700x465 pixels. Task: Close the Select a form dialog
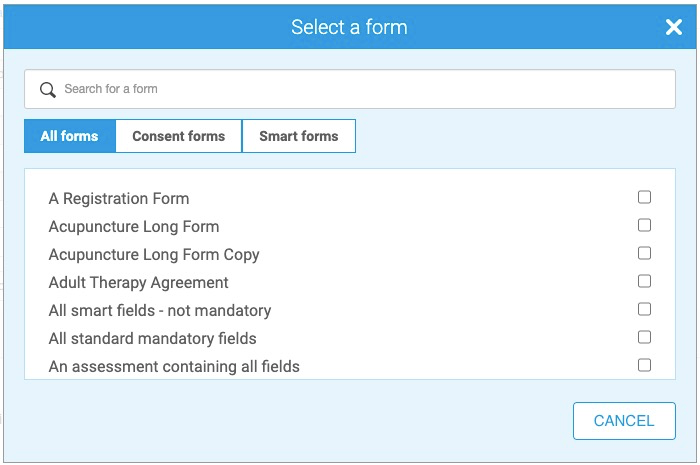tap(674, 28)
